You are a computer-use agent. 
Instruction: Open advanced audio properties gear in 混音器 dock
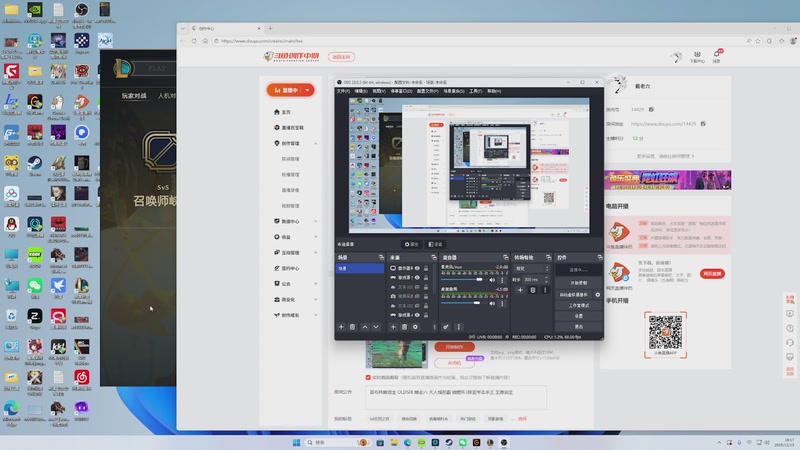446,327
